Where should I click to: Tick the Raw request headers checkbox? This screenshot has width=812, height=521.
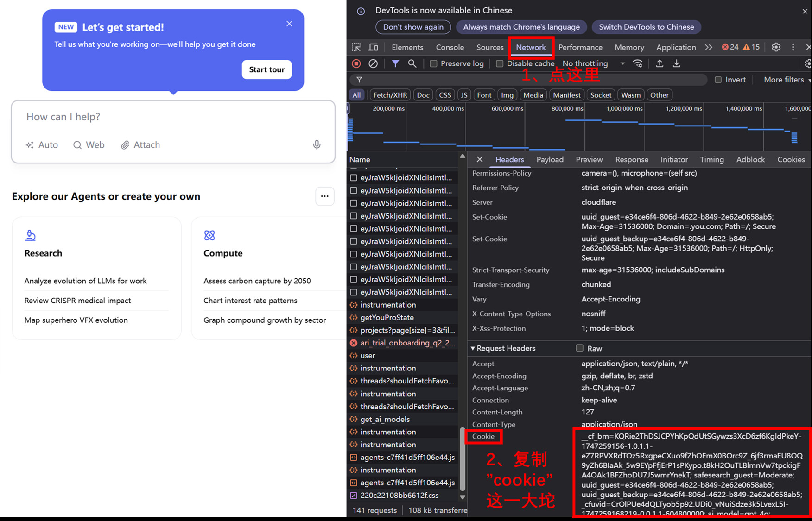(x=579, y=348)
